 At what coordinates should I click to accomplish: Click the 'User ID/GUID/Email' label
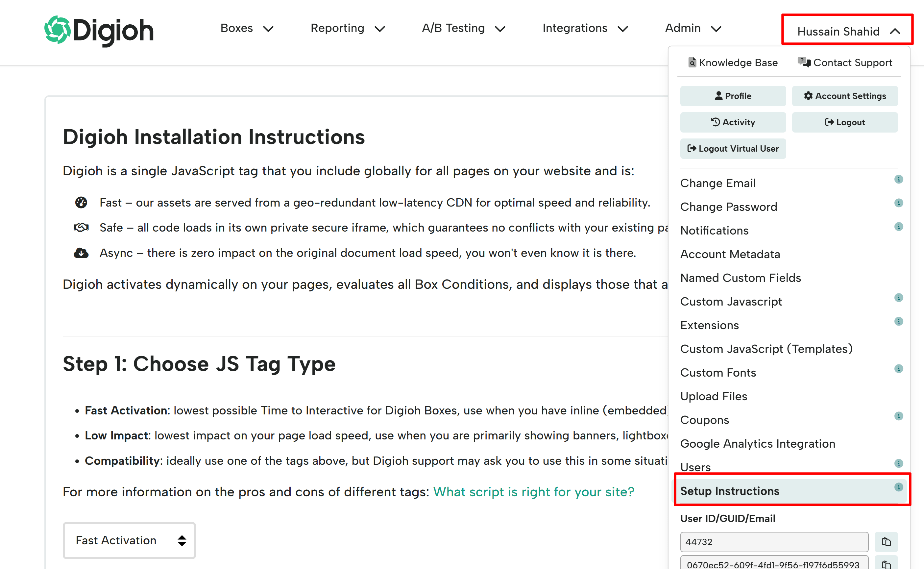728,519
